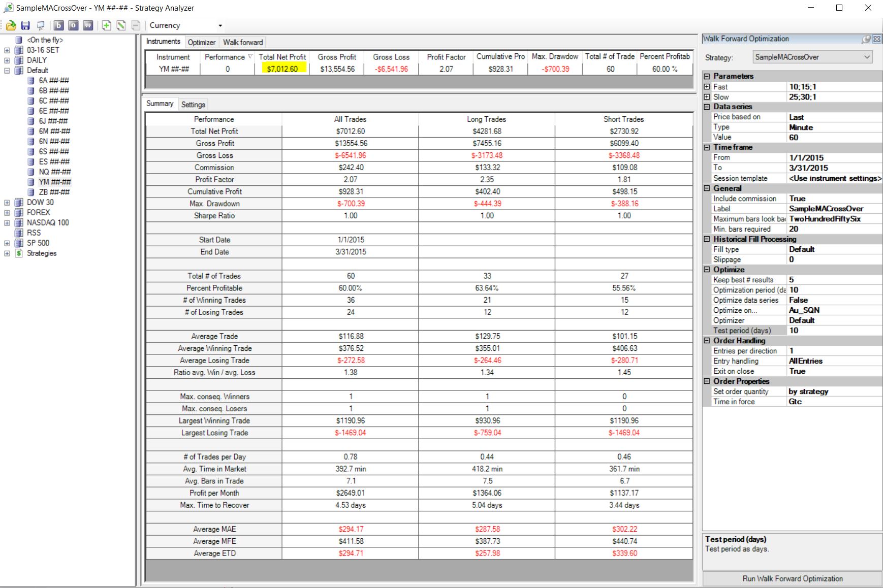The height and width of the screenshot is (588, 883).
Task: Collapse the Time frame property section
Action: click(x=707, y=147)
